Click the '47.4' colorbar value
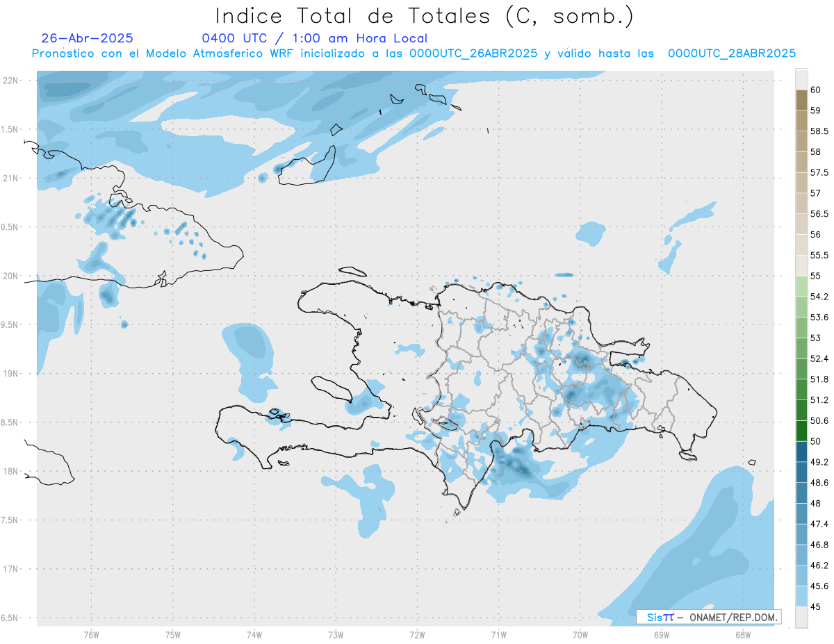 (x=819, y=524)
